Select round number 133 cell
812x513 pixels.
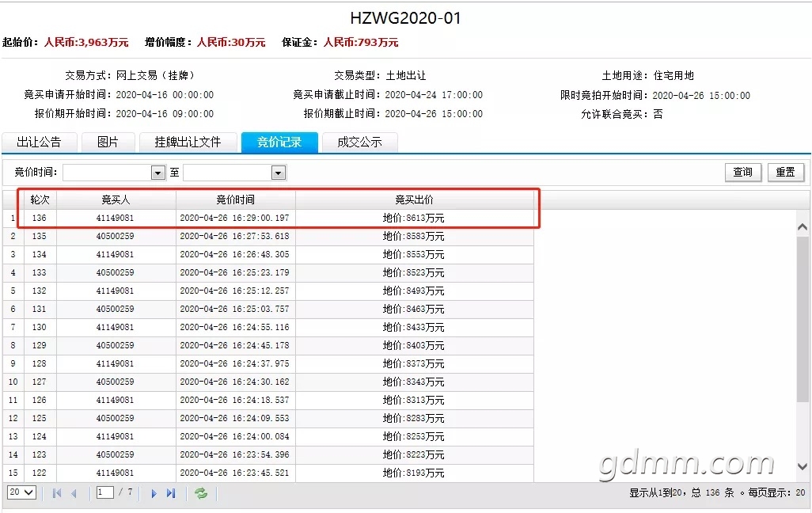pyautogui.click(x=40, y=272)
